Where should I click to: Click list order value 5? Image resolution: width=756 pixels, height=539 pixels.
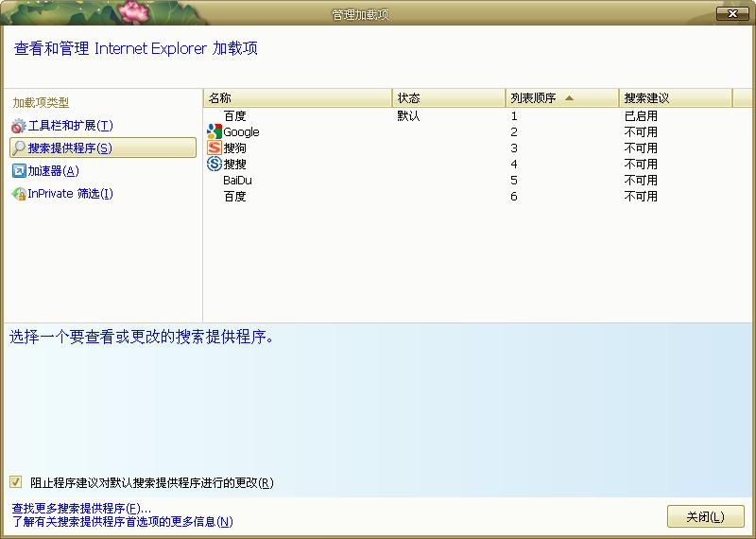pos(514,180)
